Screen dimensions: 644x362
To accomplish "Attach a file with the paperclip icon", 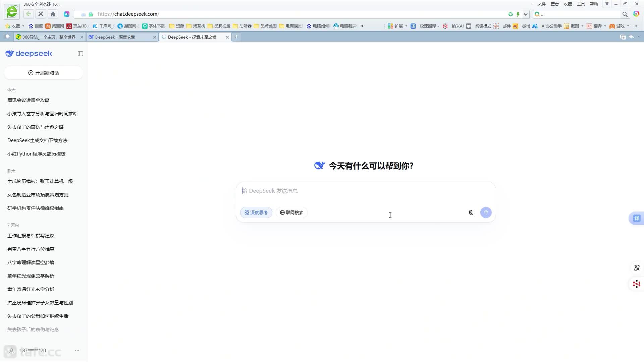I will pyautogui.click(x=471, y=213).
